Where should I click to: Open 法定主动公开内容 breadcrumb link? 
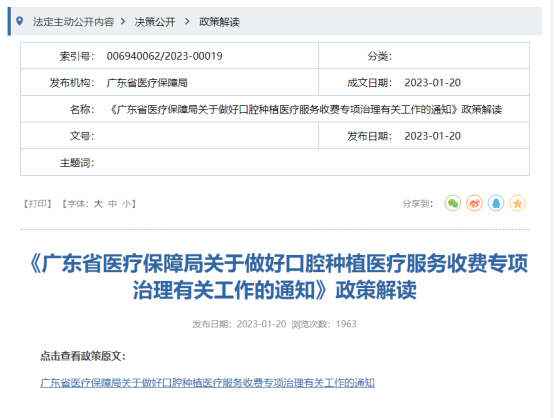73,22
